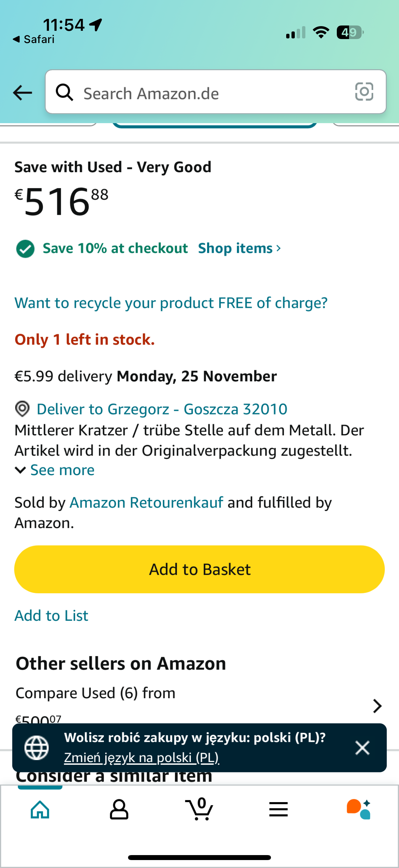The width and height of the screenshot is (399, 868).
Task: Click Add to List link
Action: click(51, 616)
